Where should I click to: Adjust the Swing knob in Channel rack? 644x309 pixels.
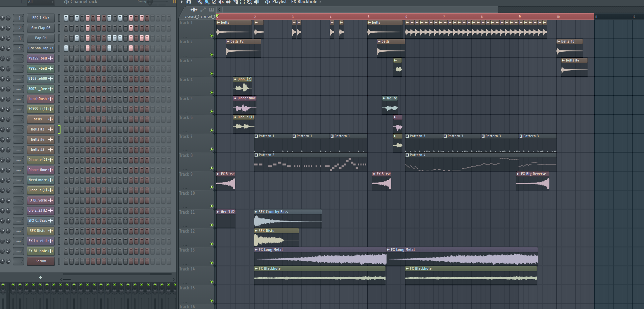click(150, 2)
